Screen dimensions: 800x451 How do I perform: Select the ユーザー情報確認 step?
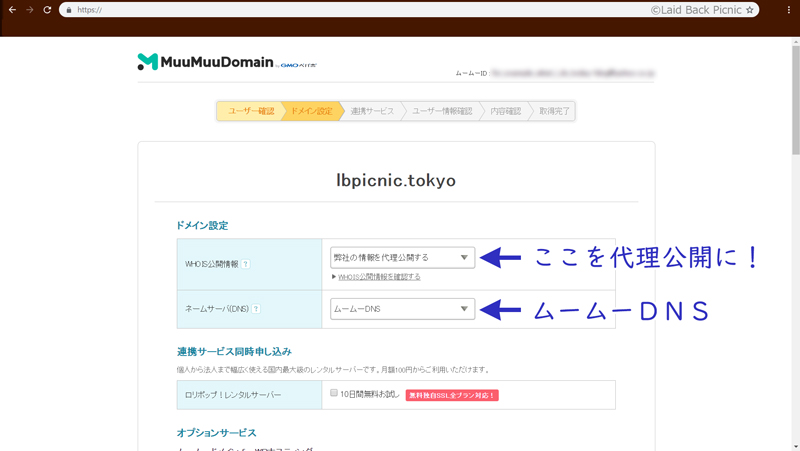tap(442, 111)
